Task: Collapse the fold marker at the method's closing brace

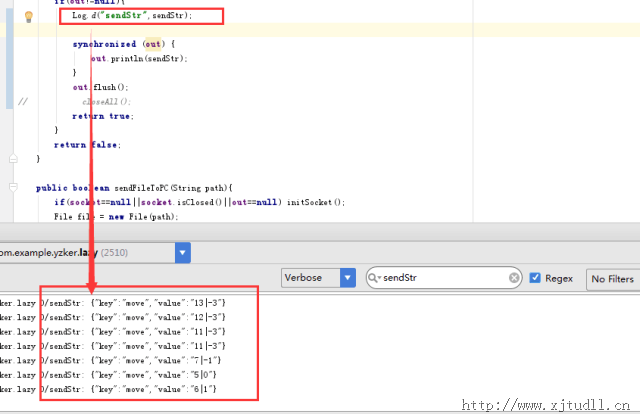Action: point(13,159)
